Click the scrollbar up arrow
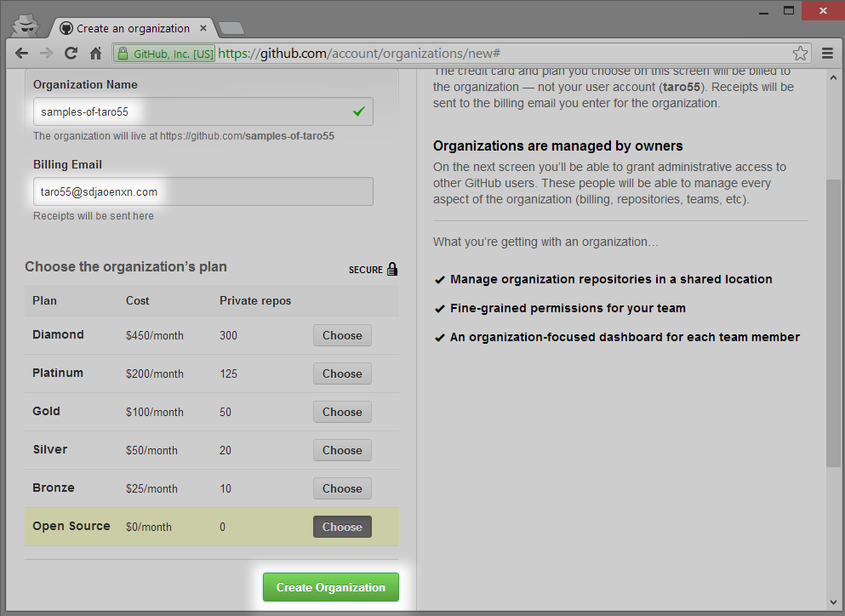 pos(833,77)
